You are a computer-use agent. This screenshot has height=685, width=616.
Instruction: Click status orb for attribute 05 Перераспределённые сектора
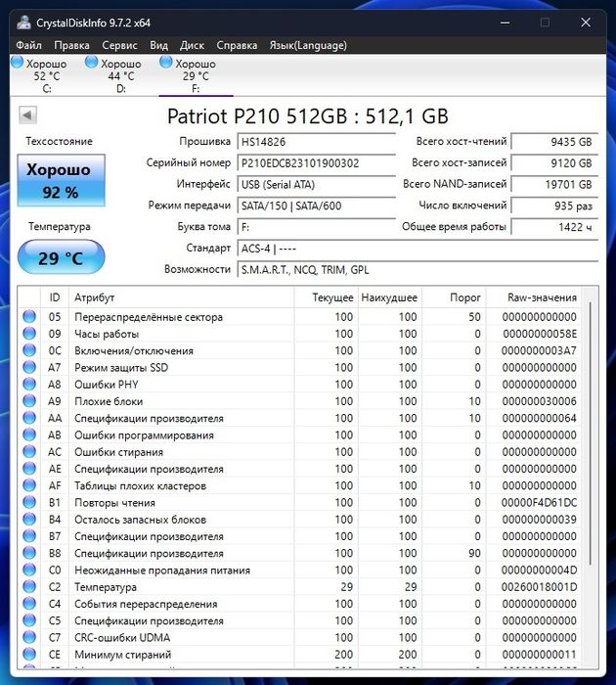coord(29,316)
